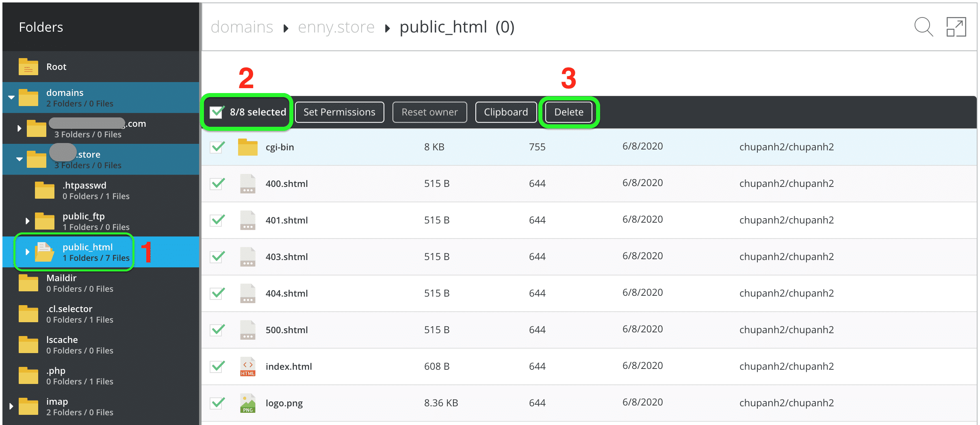Screen dimensions: 980x425
Task: Click the lscache folder icon
Action: pyautogui.click(x=28, y=345)
